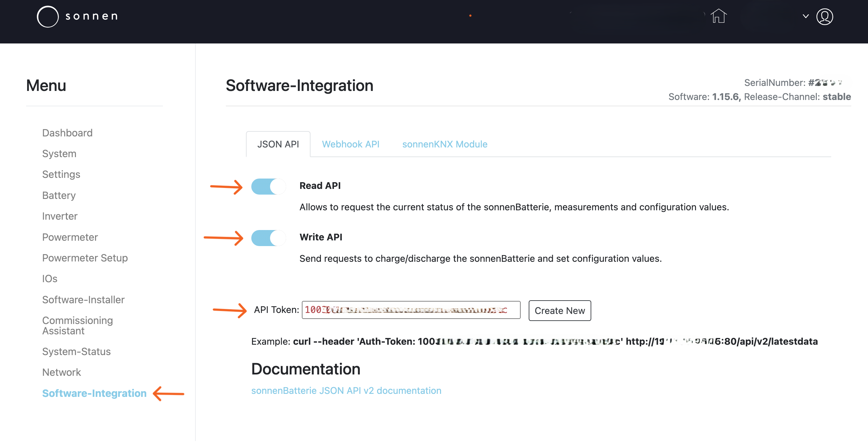Open the Commissioning Assistant menu entry
The height and width of the screenshot is (442, 868).
pyautogui.click(x=78, y=325)
